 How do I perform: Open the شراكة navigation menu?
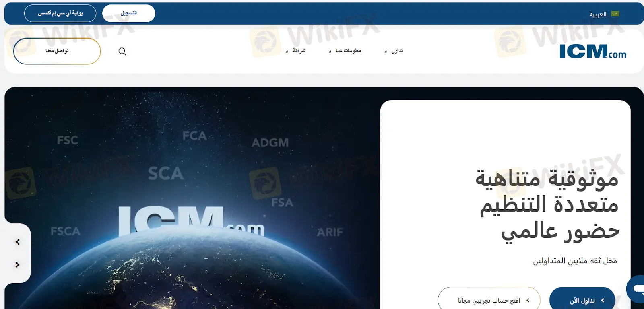point(299,51)
